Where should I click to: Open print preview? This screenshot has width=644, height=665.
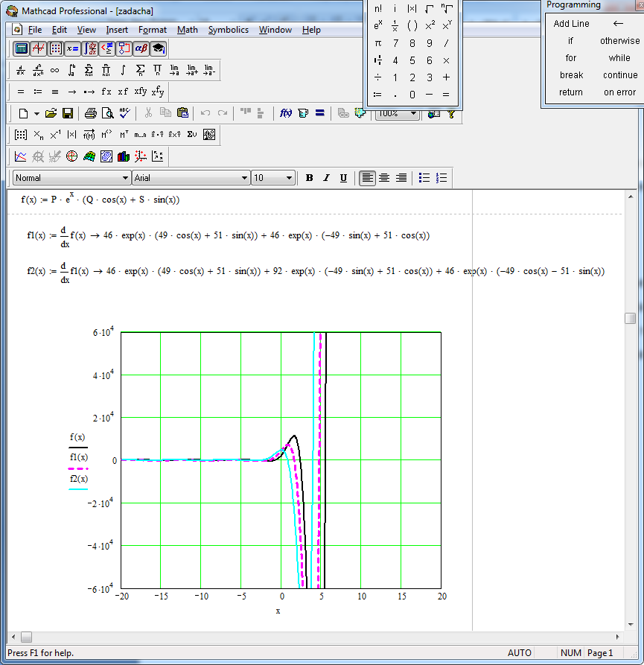[x=108, y=113]
